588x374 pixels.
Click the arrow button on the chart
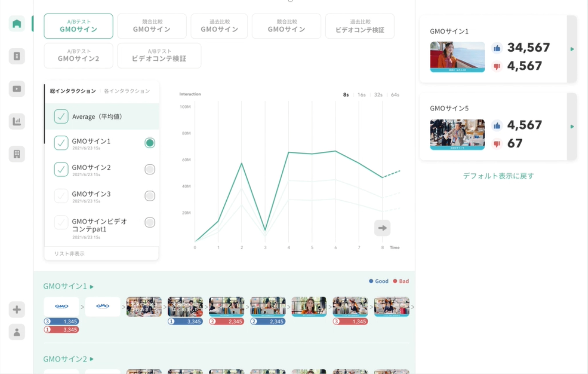click(x=382, y=228)
